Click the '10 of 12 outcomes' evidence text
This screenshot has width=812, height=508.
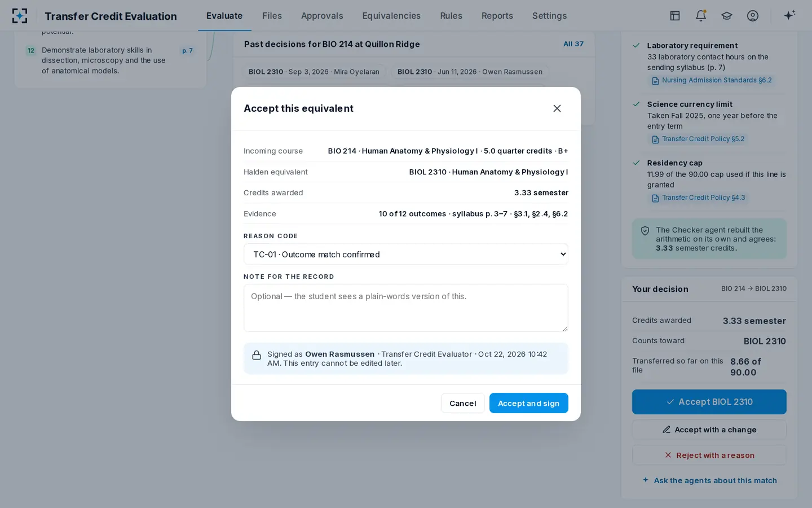[x=412, y=214]
